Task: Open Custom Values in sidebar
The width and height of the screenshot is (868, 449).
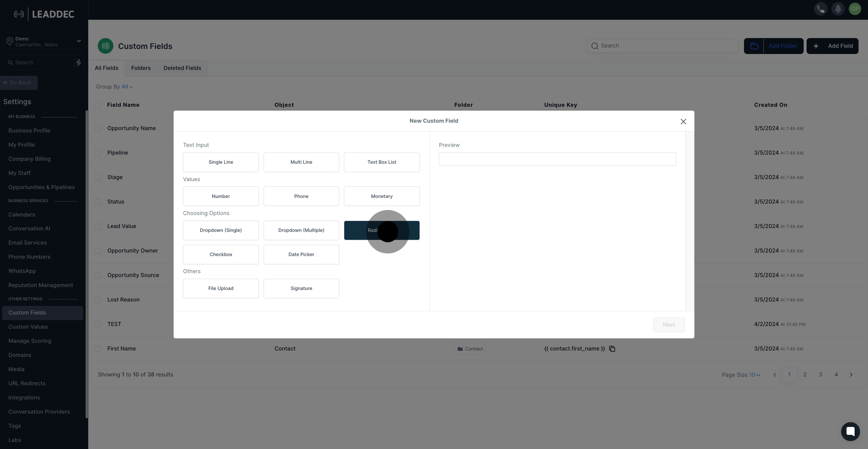Action: pyautogui.click(x=28, y=327)
